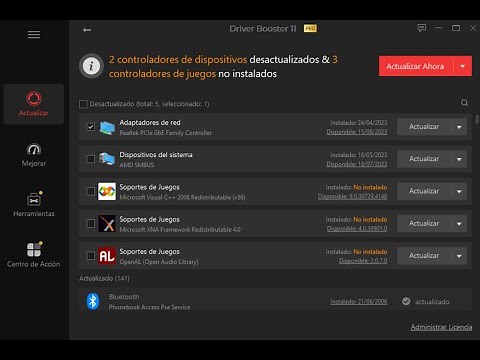Select the AMD SMBUS text

[137, 165]
